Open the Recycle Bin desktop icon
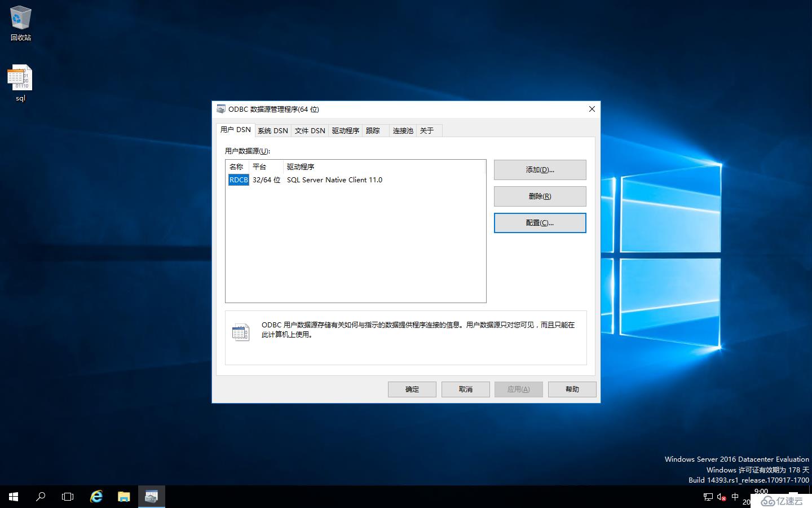Image resolution: width=812 pixels, height=508 pixels. tap(21, 24)
